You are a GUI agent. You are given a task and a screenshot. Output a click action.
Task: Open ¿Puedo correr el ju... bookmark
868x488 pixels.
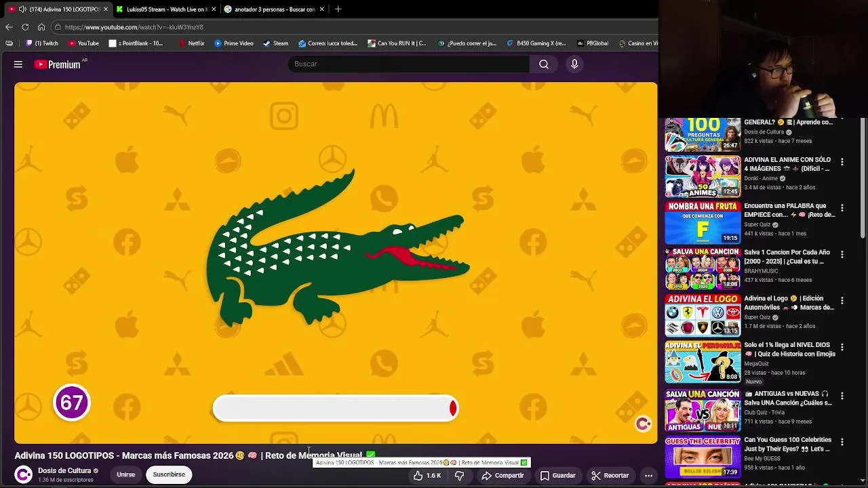pyautogui.click(x=467, y=43)
